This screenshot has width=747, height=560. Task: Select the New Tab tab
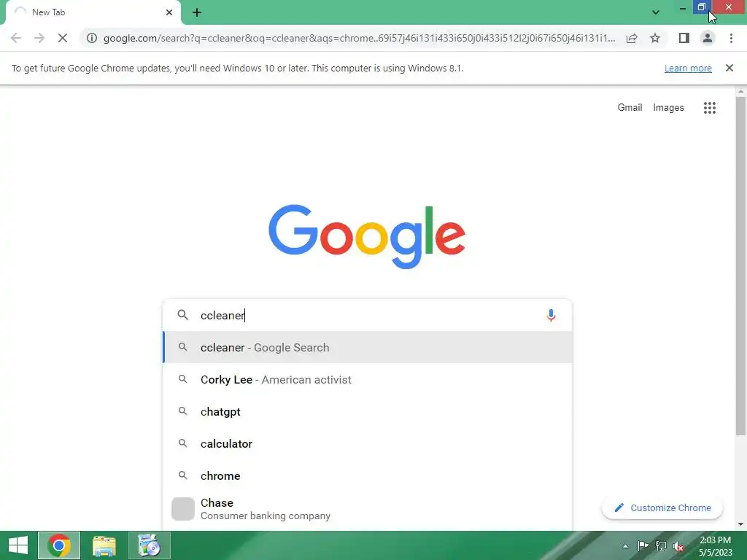pyautogui.click(x=93, y=12)
